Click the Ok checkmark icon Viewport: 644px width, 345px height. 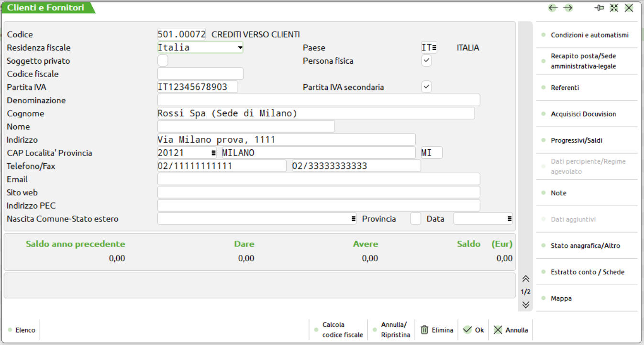click(x=467, y=330)
